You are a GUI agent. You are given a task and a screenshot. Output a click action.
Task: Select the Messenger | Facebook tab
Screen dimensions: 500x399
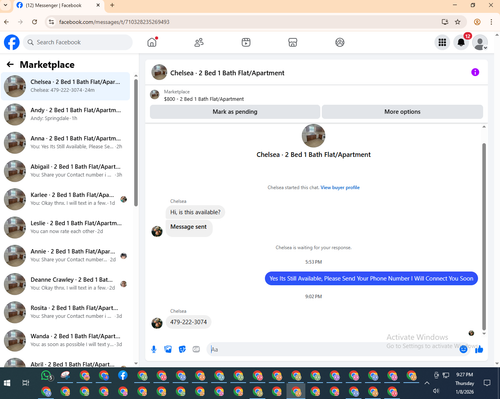click(x=58, y=5)
